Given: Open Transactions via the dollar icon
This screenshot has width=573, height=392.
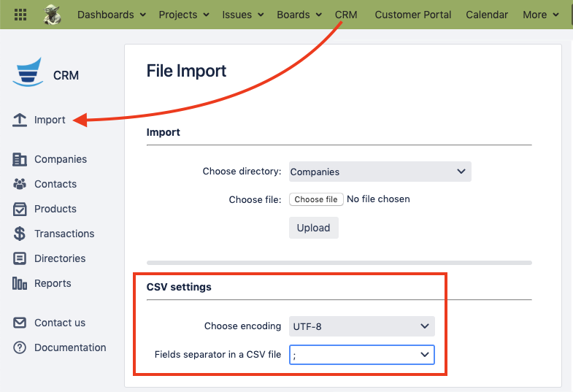Looking at the screenshot, I should (20, 234).
